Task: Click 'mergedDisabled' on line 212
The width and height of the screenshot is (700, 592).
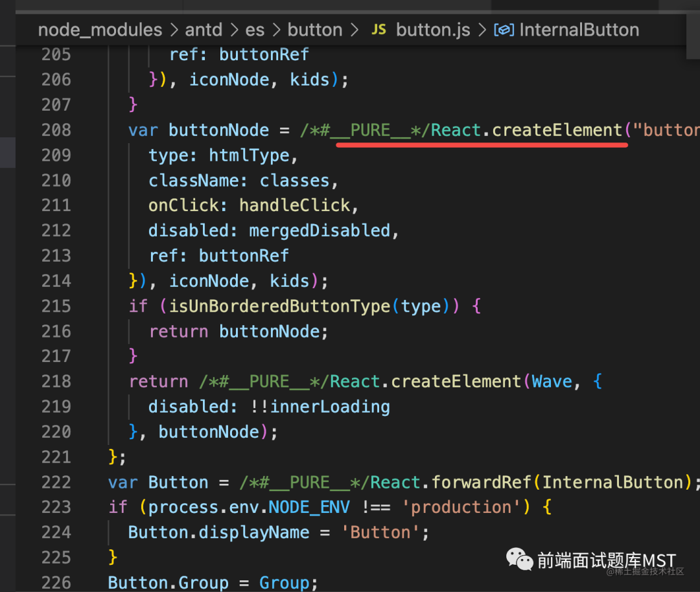Action: tap(320, 231)
